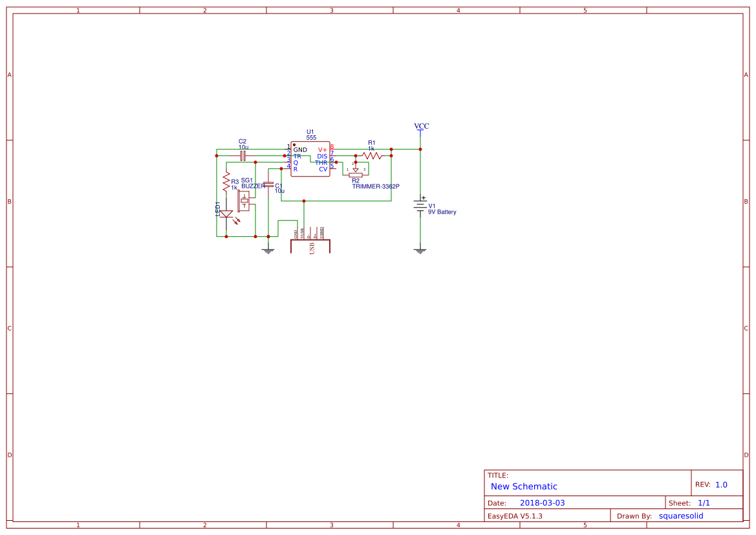
Task: Click the 'USB' connector name label
Action: coord(312,248)
